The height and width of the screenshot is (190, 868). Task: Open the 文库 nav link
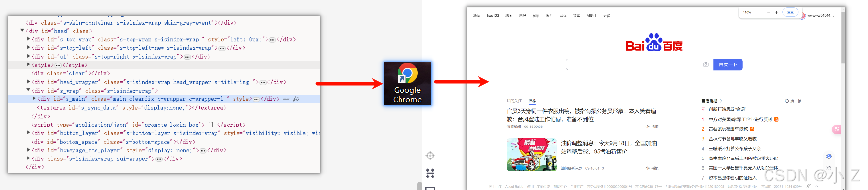tap(576, 16)
